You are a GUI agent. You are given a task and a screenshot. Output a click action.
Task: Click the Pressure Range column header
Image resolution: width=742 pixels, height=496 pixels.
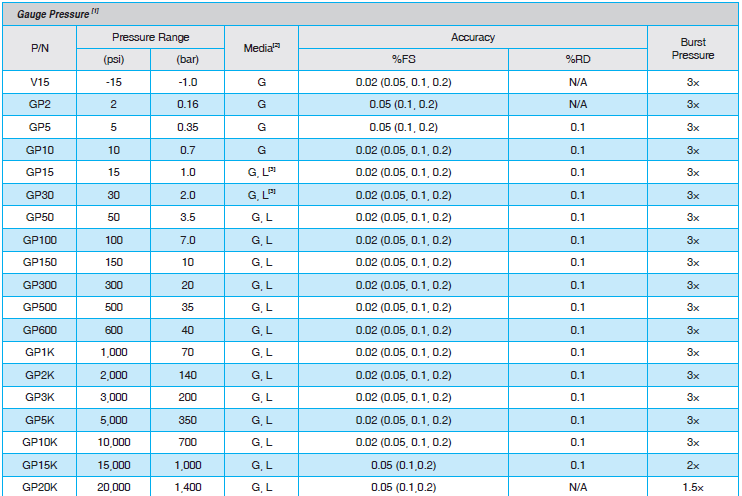click(x=151, y=36)
